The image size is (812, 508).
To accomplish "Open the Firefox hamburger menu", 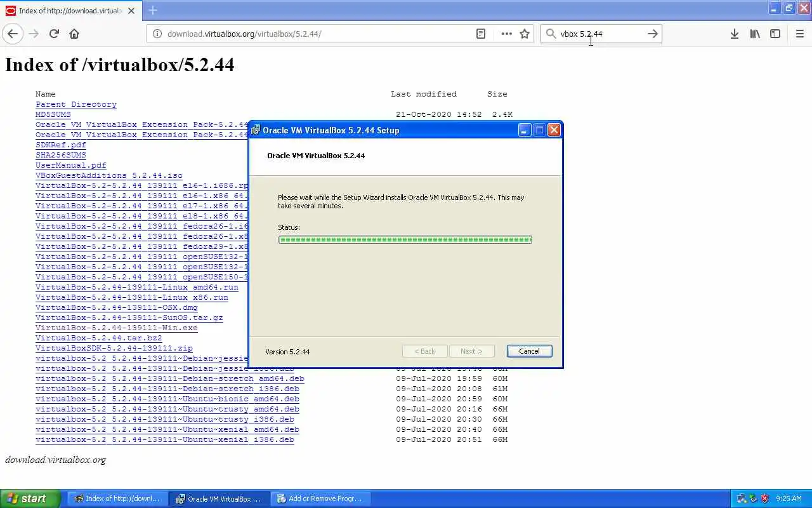I will click(799, 34).
